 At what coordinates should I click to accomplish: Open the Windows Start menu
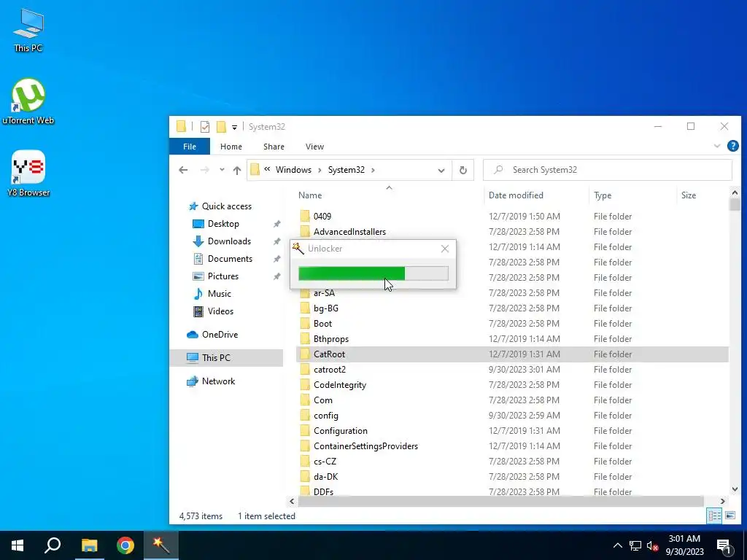click(x=18, y=545)
